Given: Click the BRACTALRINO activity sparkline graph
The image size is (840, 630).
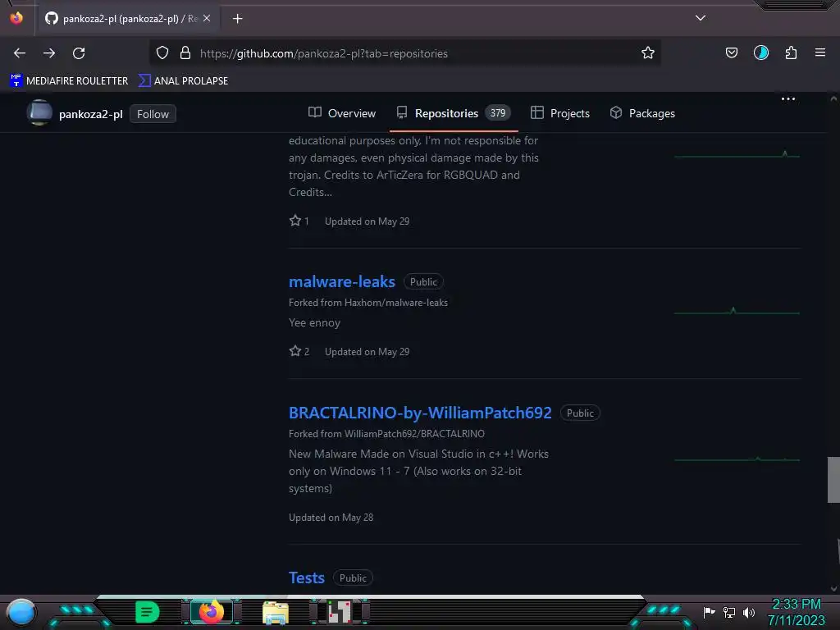Looking at the screenshot, I should (737, 459).
